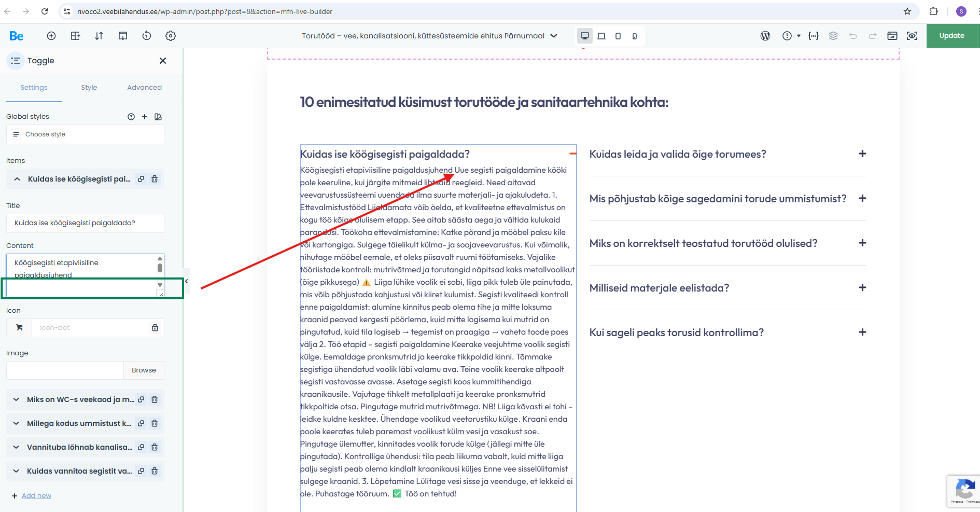Screen dimensions: 980x512
Task: Click the redo arrow
Action: (873, 36)
